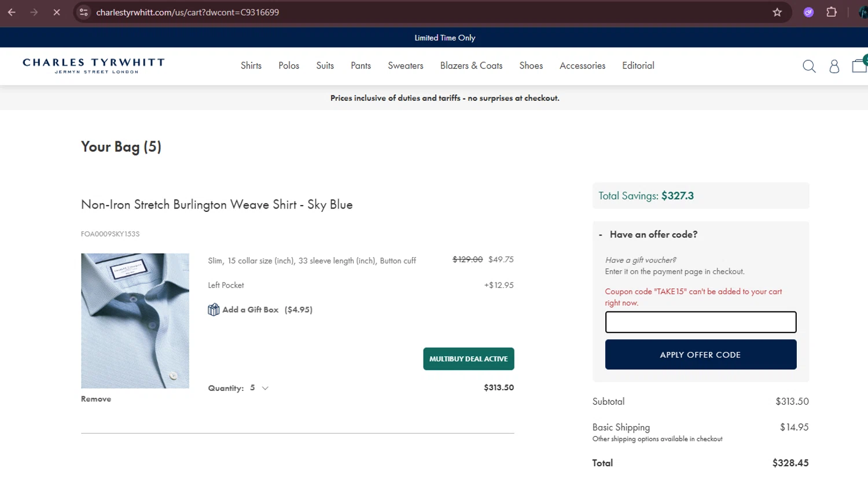Remove the shirt from the bag
Image resolution: width=868 pixels, height=480 pixels.
pyautogui.click(x=96, y=399)
